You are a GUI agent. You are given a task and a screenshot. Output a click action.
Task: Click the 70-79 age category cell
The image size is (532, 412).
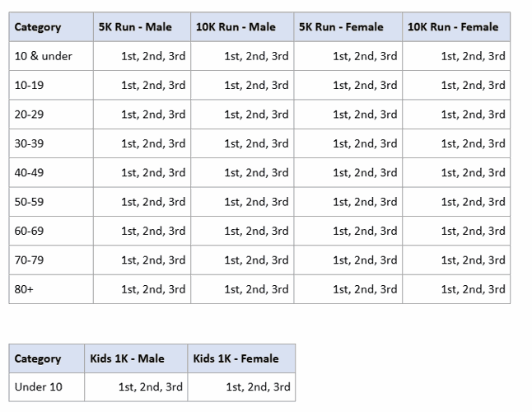coord(33,260)
